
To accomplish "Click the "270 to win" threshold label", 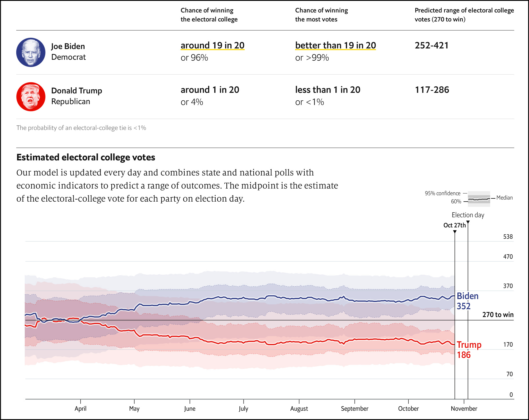I will pyautogui.click(x=498, y=315).
